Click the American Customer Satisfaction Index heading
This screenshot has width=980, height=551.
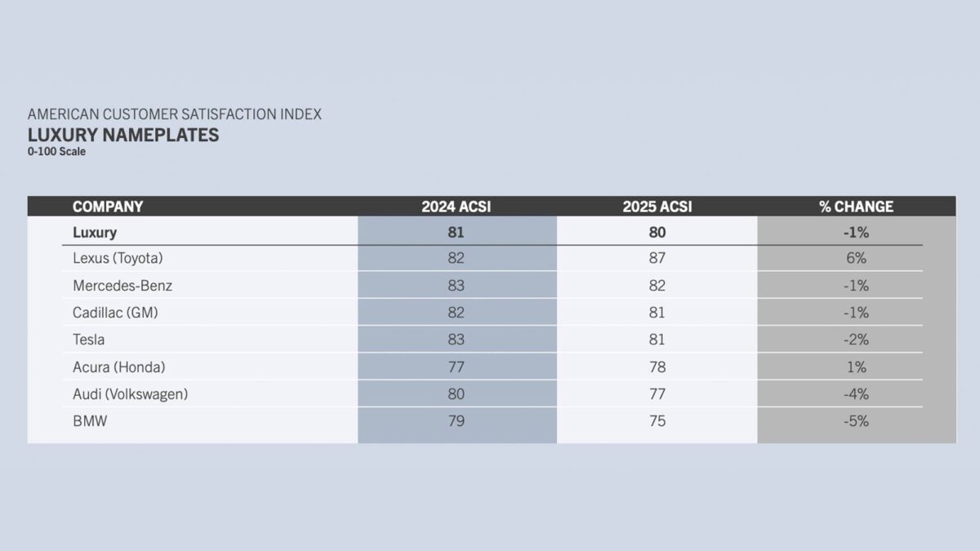coord(175,114)
